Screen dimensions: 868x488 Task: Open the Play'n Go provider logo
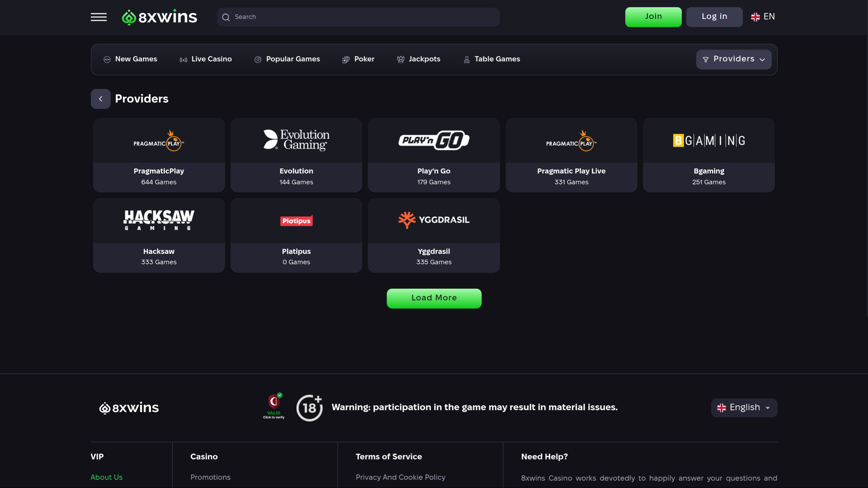tap(434, 140)
